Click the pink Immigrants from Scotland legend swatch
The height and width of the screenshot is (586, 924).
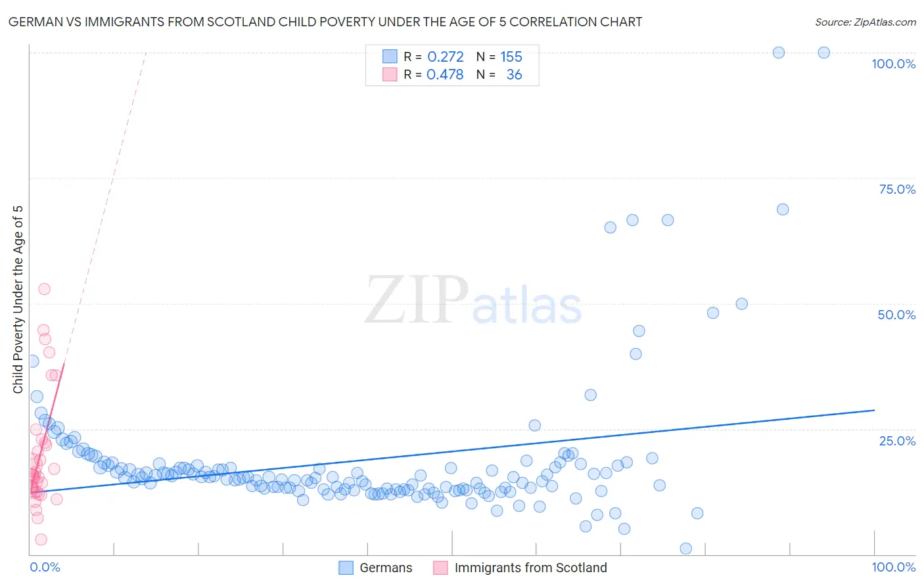[440, 568]
